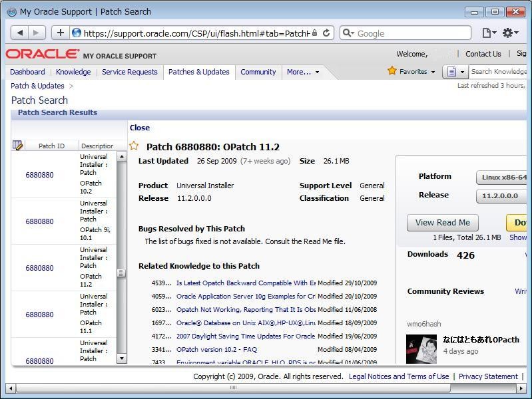Open Oracle Application Server 10g Examples article
Viewport: 532px width, 399px height.
click(246, 297)
